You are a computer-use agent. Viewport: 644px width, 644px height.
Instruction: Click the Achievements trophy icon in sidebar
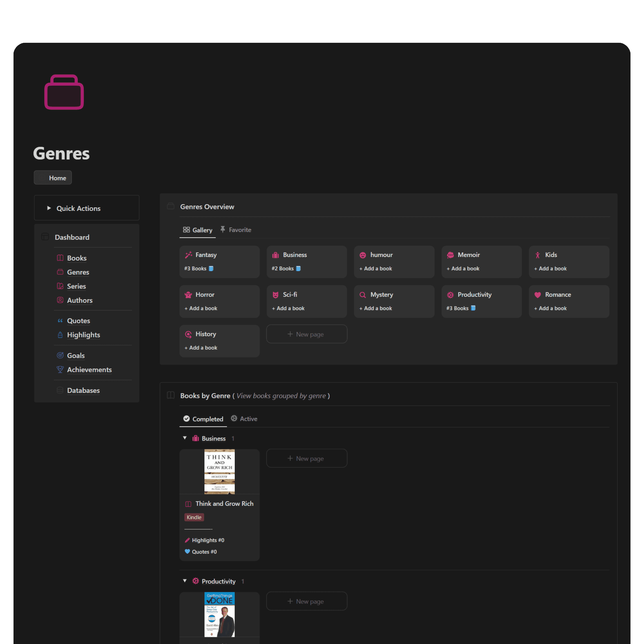click(x=60, y=369)
